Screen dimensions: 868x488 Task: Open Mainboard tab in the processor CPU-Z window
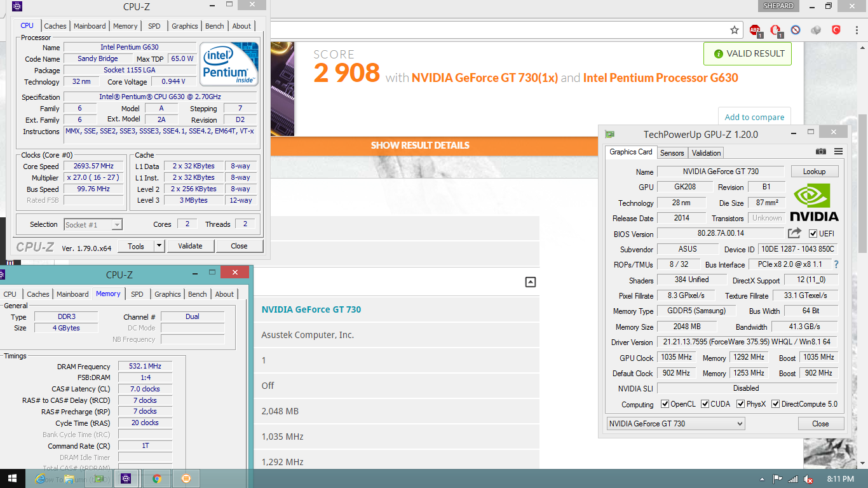(90, 26)
